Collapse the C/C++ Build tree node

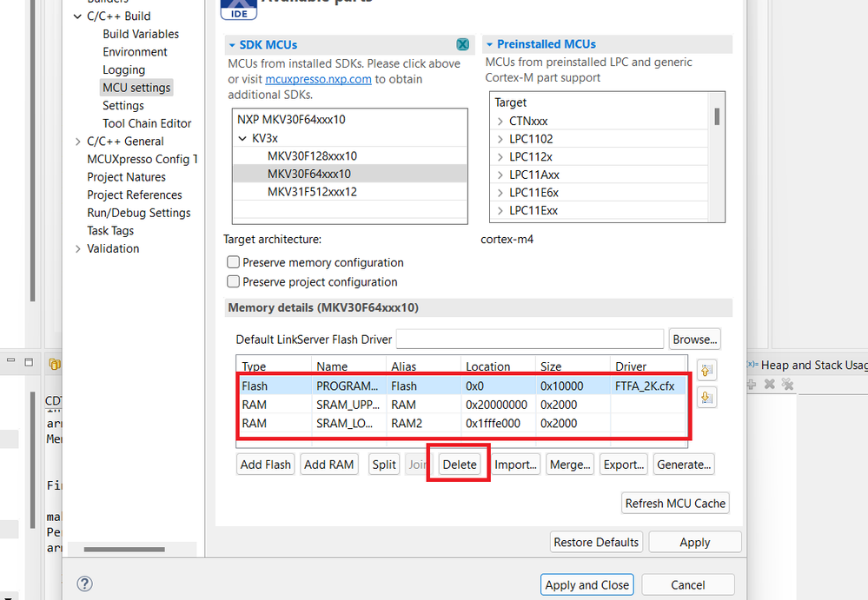point(77,16)
